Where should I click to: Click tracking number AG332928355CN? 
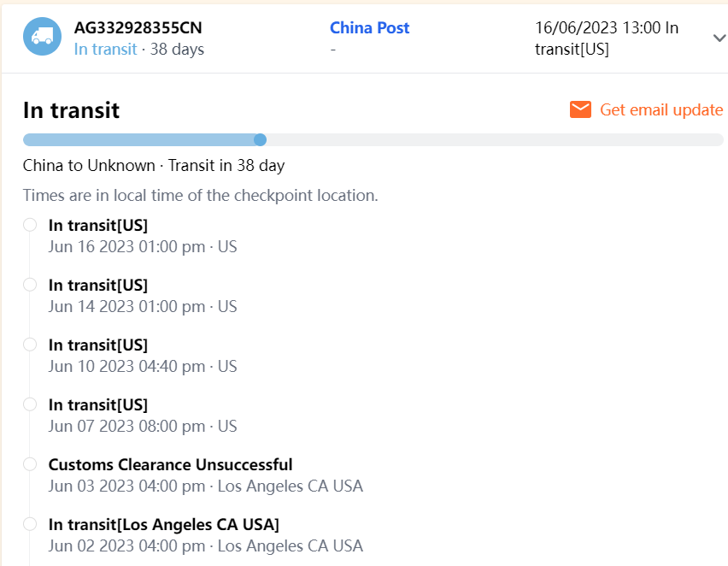pos(138,27)
